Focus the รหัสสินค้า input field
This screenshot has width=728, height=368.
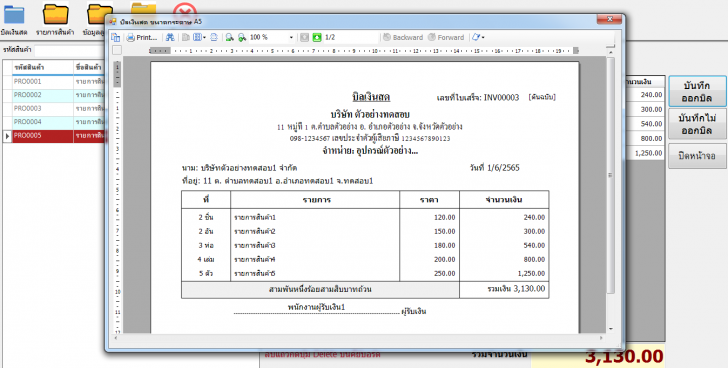click(70, 50)
